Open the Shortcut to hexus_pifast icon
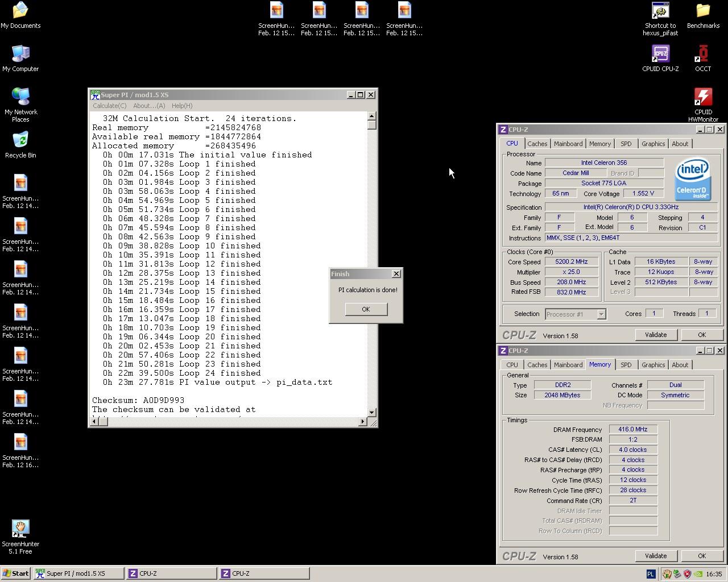 pyautogui.click(x=660, y=18)
